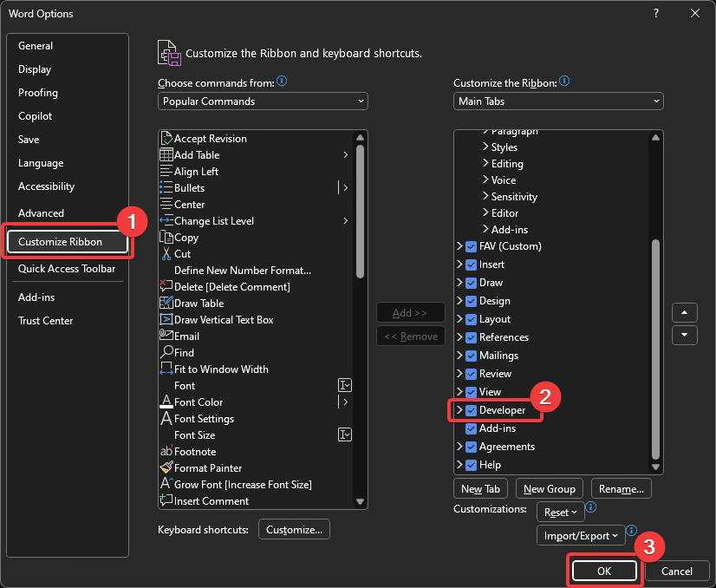This screenshot has width=716, height=588.
Task: Toggle the Layout tab checkbox
Action: pos(471,319)
